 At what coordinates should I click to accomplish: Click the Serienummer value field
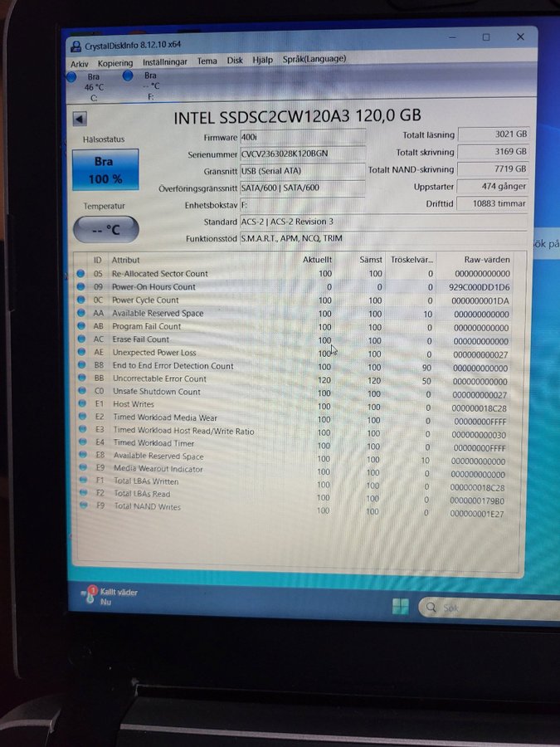point(301,154)
